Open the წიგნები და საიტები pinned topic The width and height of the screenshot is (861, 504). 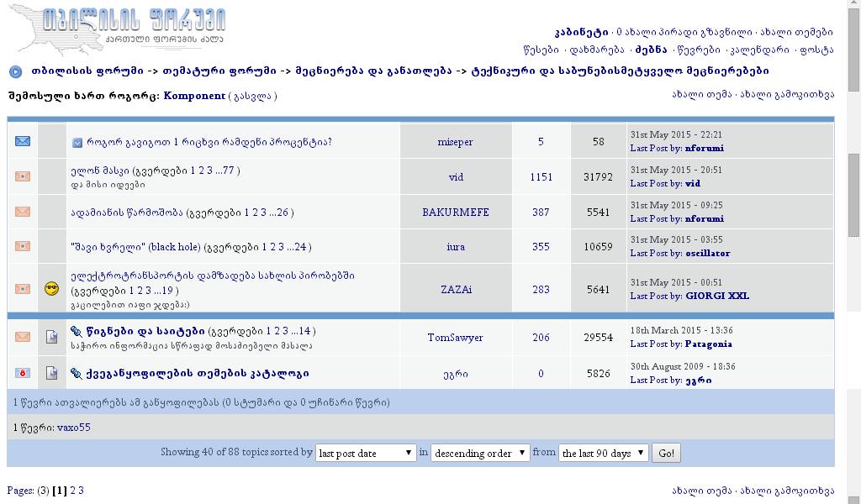point(145,331)
